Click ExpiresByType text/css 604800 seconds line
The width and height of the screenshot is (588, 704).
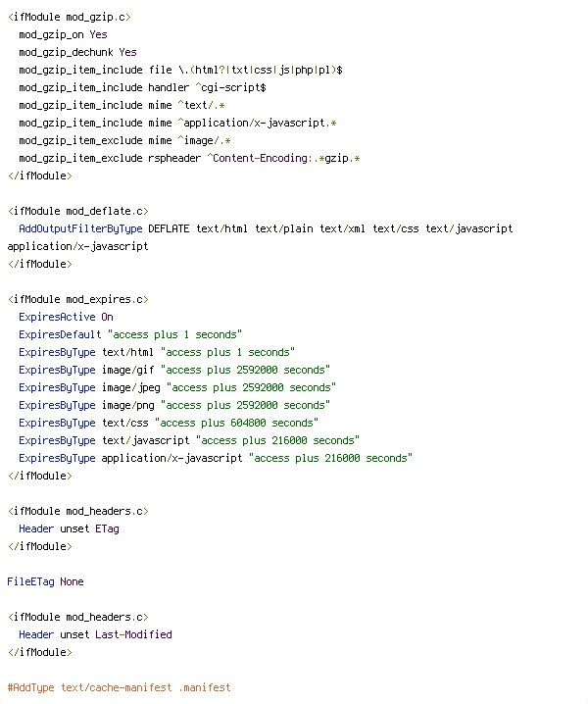(x=169, y=423)
